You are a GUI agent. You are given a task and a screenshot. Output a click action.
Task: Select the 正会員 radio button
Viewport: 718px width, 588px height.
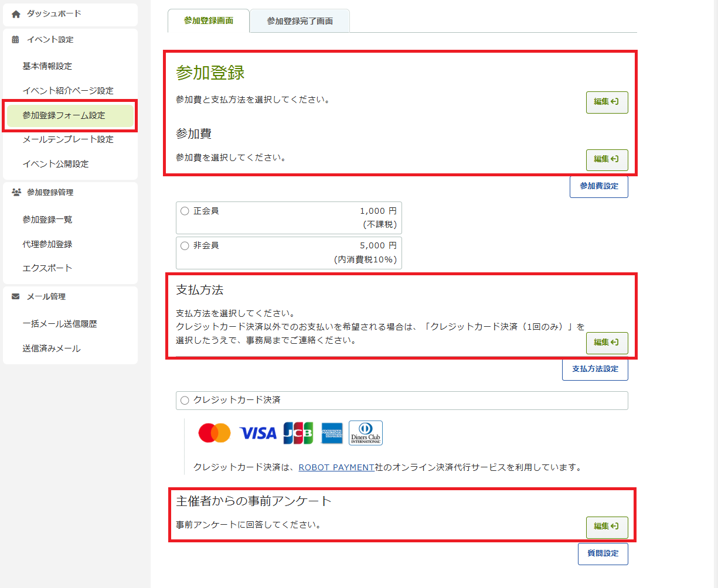pyautogui.click(x=185, y=211)
